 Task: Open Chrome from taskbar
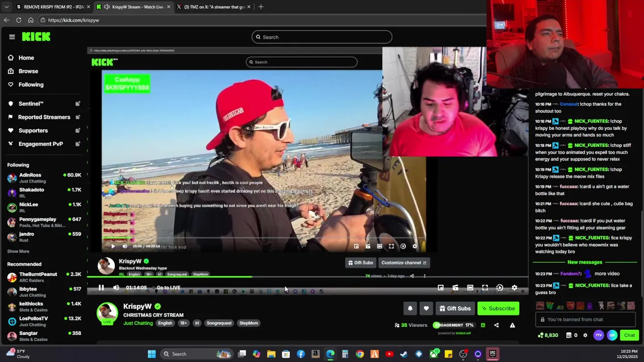pyautogui.click(x=360, y=354)
